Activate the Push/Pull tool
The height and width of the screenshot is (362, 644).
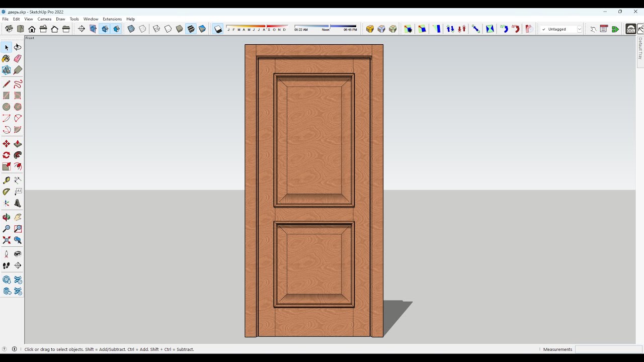coord(18,144)
